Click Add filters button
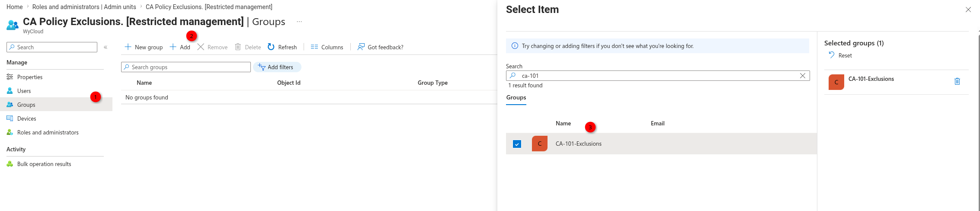This screenshot has height=211, width=980. coord(277,67)
